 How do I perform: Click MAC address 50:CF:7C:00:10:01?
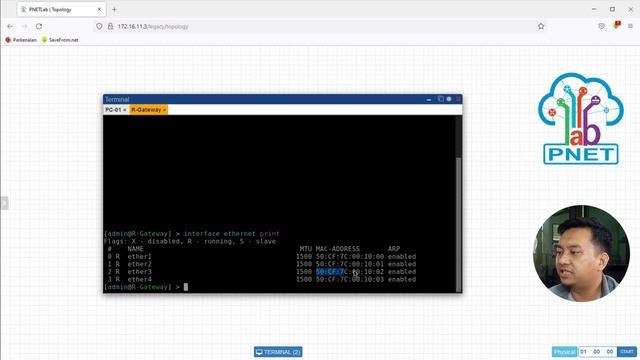point(350,264)
